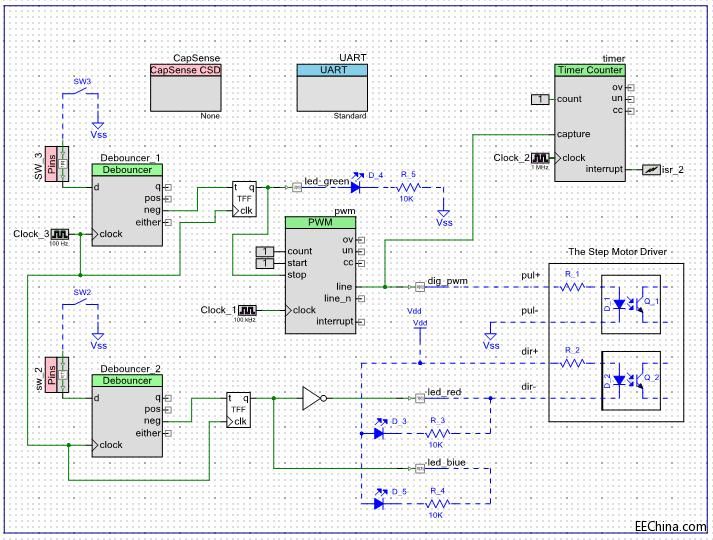The width and height of the screenshot is (713, 540).
Task: Select the Clock_2 clock source symbol
Action: click(x=540, y=158)
